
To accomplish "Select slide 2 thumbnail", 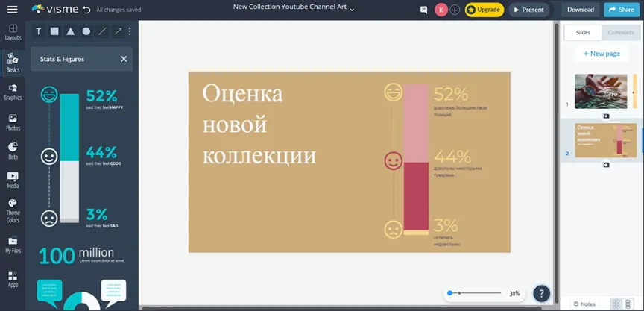I will 605,140.
